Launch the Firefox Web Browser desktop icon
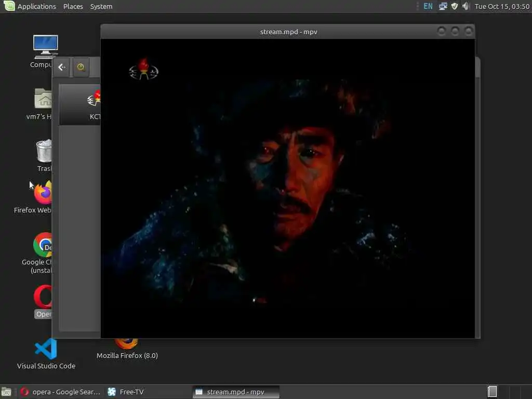Image resolution: width=532 pixels, height=399 pixels. (x=37, y=197)
